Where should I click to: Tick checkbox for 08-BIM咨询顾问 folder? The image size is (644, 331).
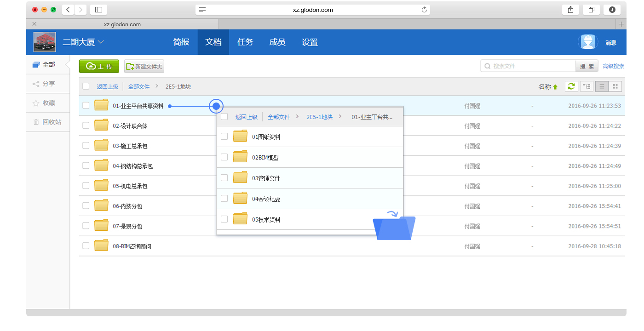tap(86, 246)
